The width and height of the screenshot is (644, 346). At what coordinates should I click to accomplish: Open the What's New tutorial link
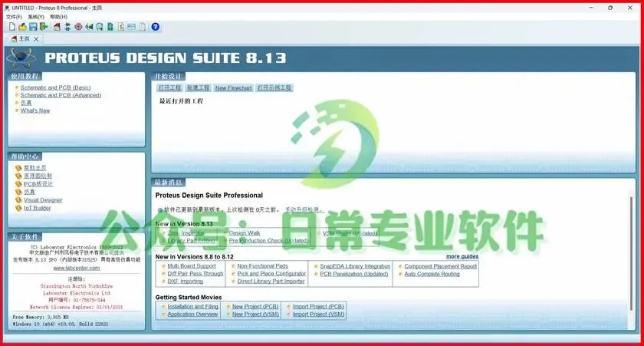(x=35, y=110)
